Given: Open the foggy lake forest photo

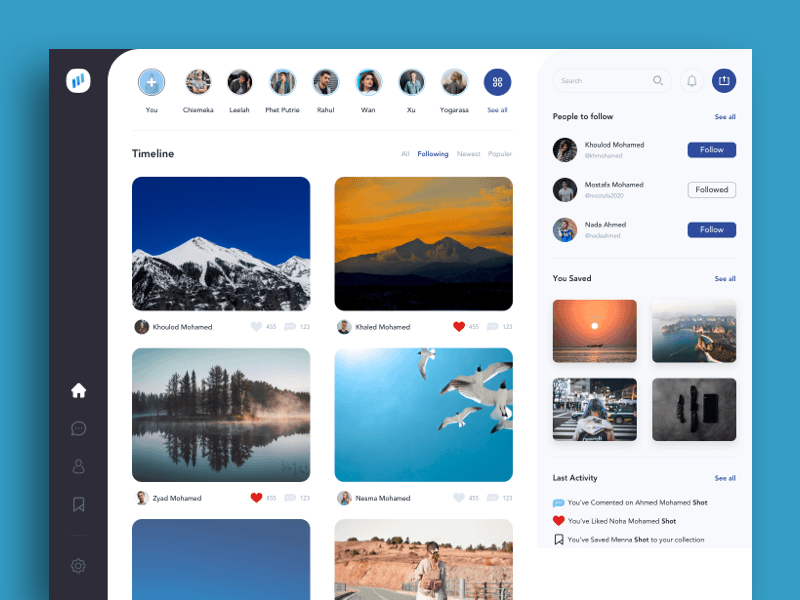Looking at the screenshot, I should [221, 414].
